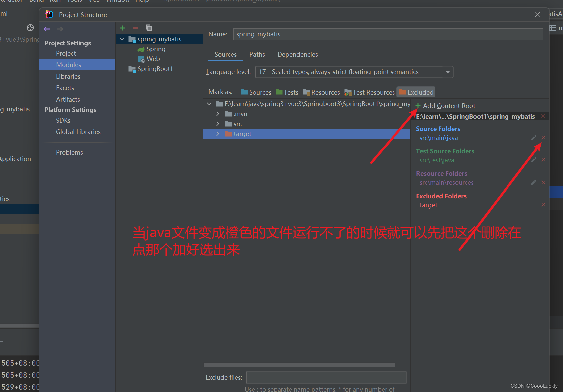
Task: Click table icon in IDE right edge
Action: [553, 28]
